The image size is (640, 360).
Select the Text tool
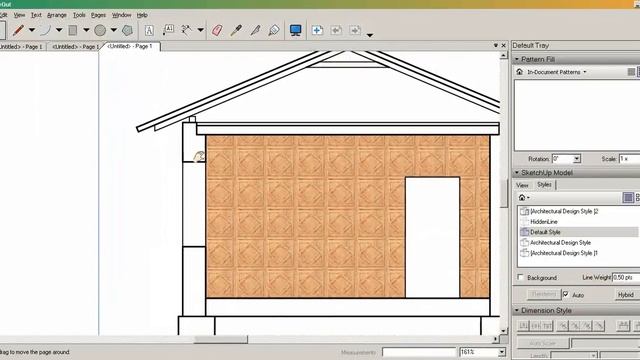149,30
